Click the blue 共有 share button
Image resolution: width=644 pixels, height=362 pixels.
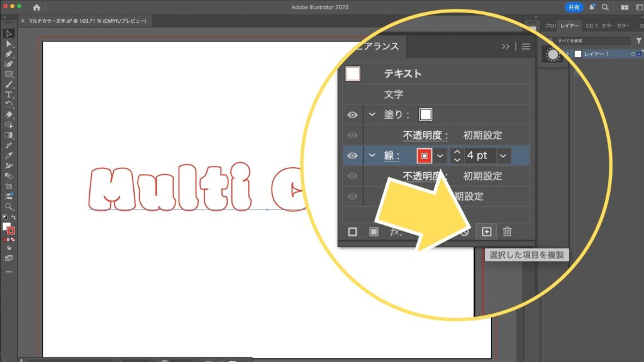[x=574, y=8]
